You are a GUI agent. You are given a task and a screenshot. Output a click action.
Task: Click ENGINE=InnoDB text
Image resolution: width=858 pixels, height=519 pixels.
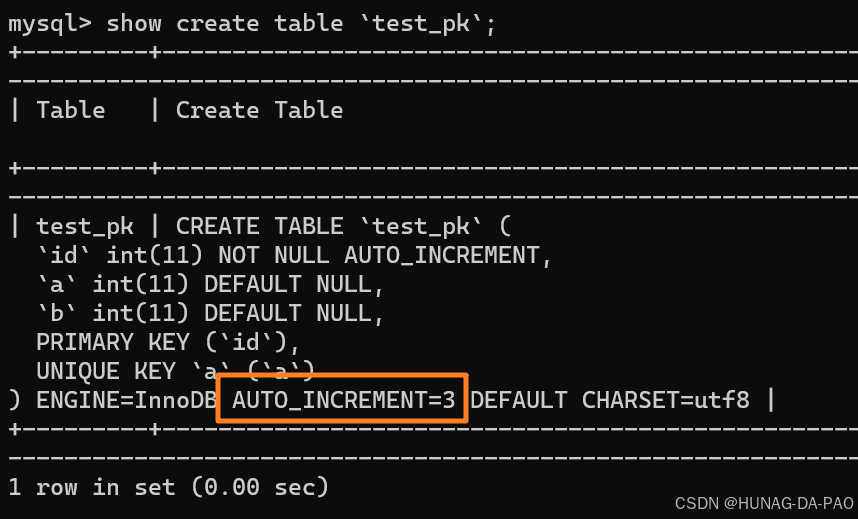[126, 400]
